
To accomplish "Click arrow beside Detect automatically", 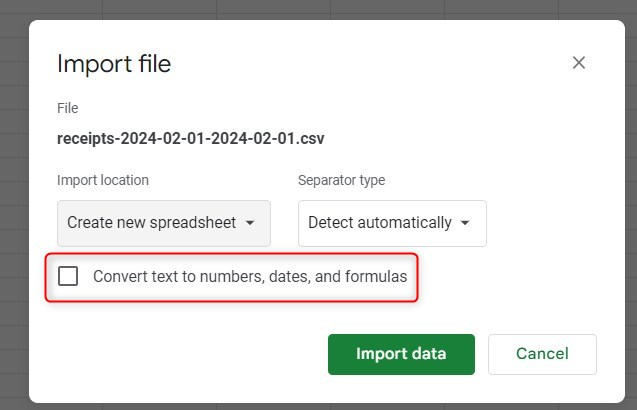I will (x=465, y=223).
